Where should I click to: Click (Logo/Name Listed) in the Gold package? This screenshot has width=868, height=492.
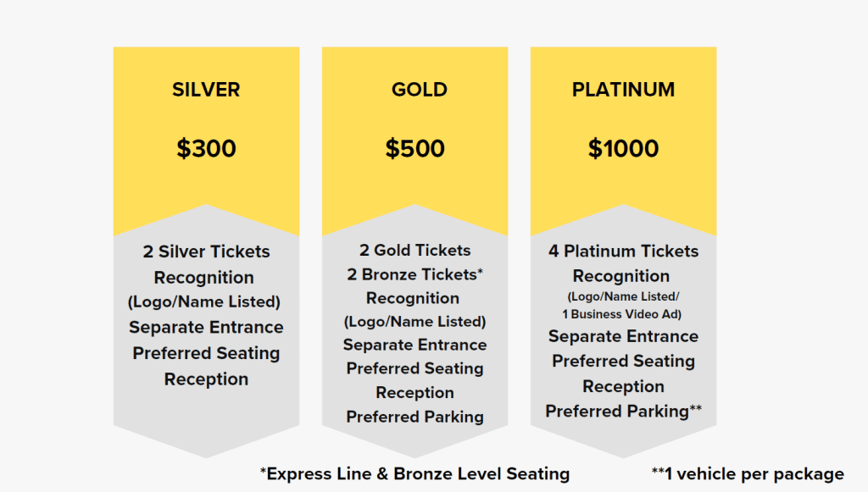point(415,322)
